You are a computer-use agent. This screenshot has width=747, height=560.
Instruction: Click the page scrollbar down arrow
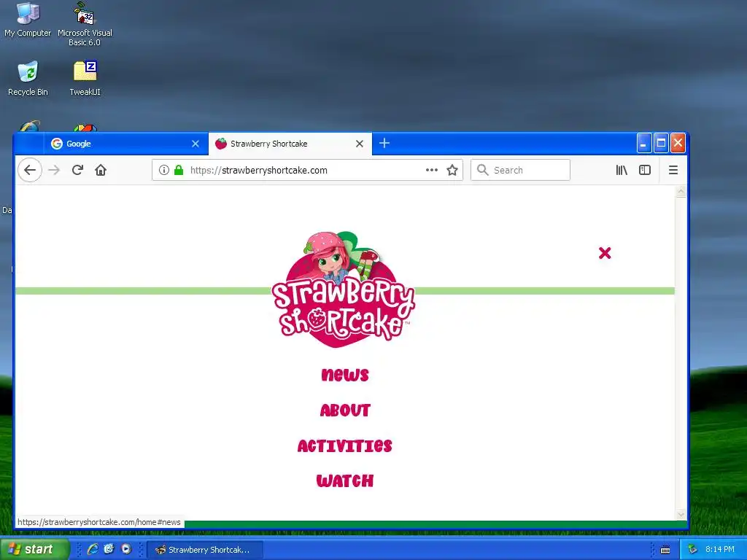tap(681, 514)
